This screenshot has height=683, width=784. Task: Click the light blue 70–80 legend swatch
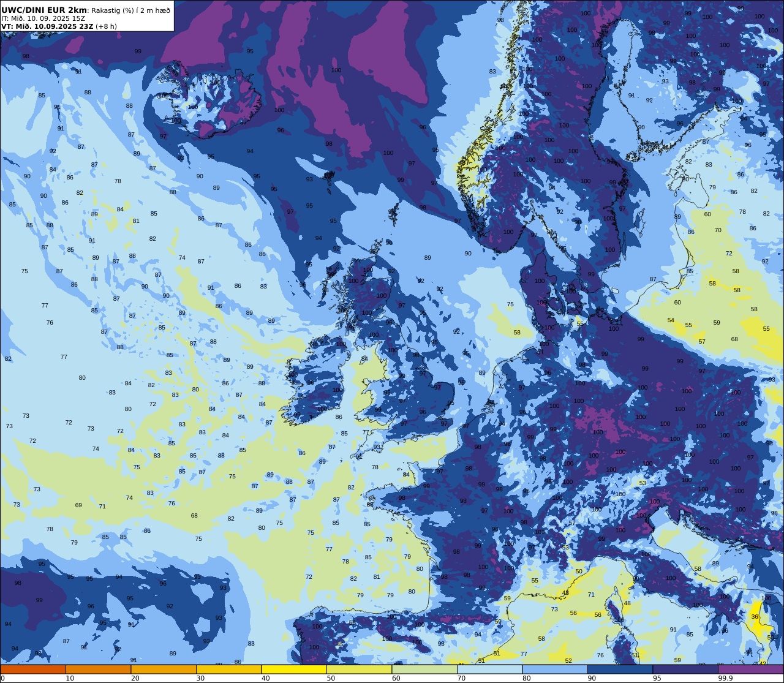click(x=489, y=669)
